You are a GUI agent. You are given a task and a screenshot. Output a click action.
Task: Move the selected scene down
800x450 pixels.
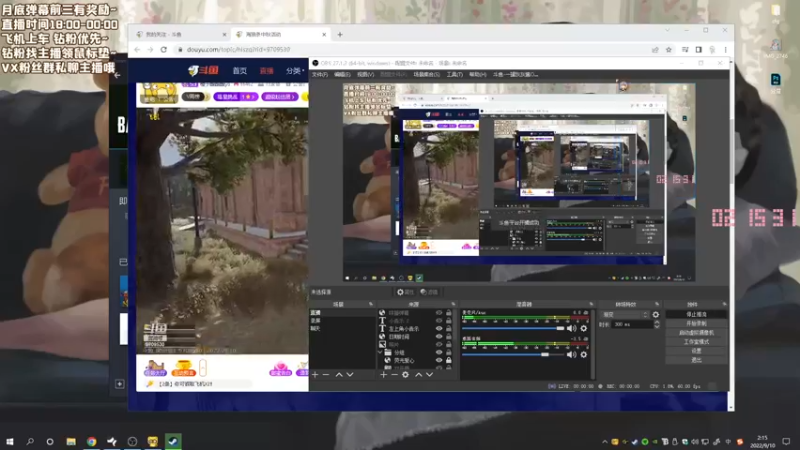[350, 374]
